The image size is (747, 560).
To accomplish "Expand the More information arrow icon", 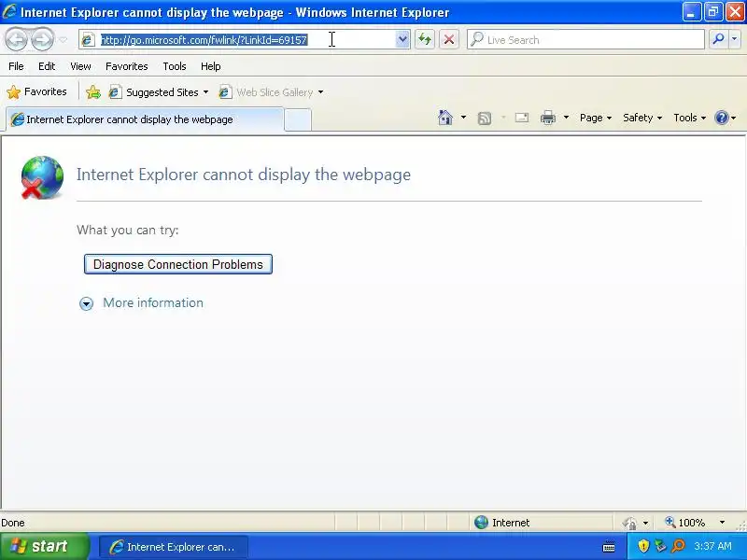I will point(86,303).
